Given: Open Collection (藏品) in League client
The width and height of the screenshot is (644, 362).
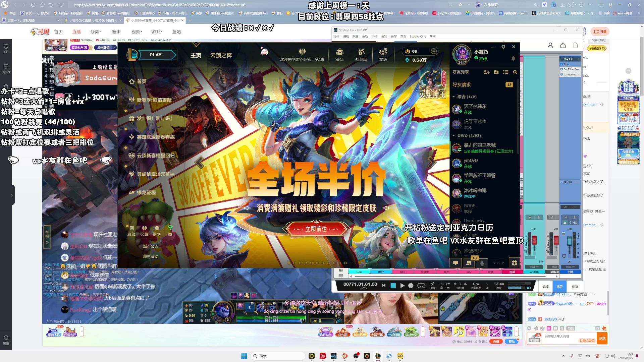Looking at the screenshot, I should [339, 55].
